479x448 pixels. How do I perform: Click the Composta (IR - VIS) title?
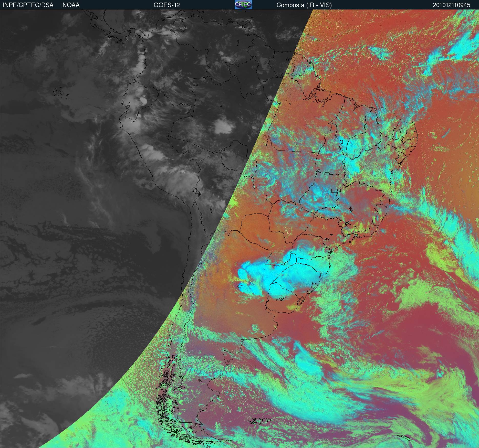[304, 5]
